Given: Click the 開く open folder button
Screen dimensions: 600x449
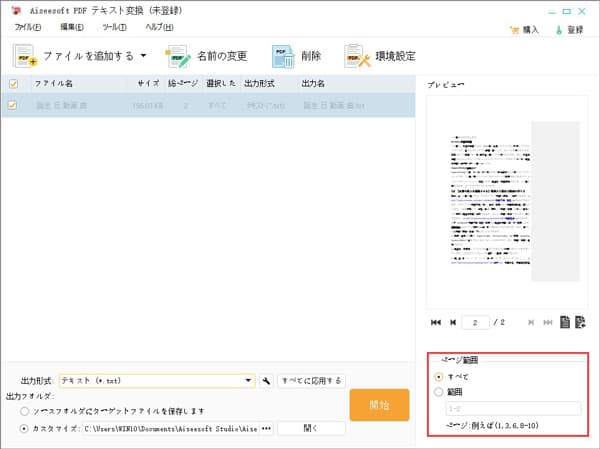Looking at the screenshot, I should [311, 428].
